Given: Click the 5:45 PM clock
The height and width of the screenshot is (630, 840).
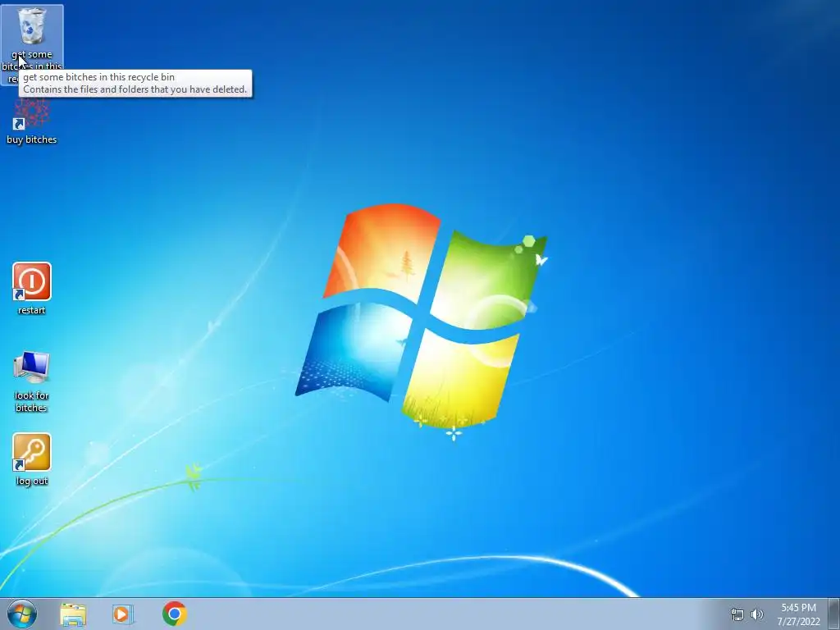Looking at the screenshot, I should pos(798,608).
